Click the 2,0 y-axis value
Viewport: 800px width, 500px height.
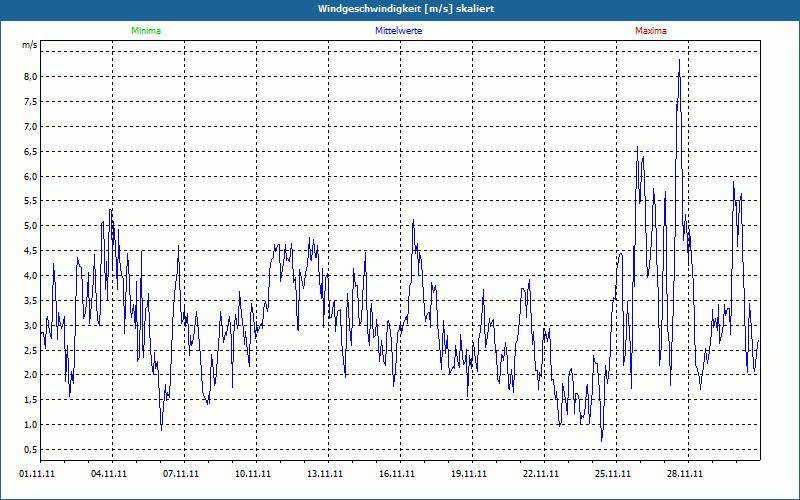(31, 375)
